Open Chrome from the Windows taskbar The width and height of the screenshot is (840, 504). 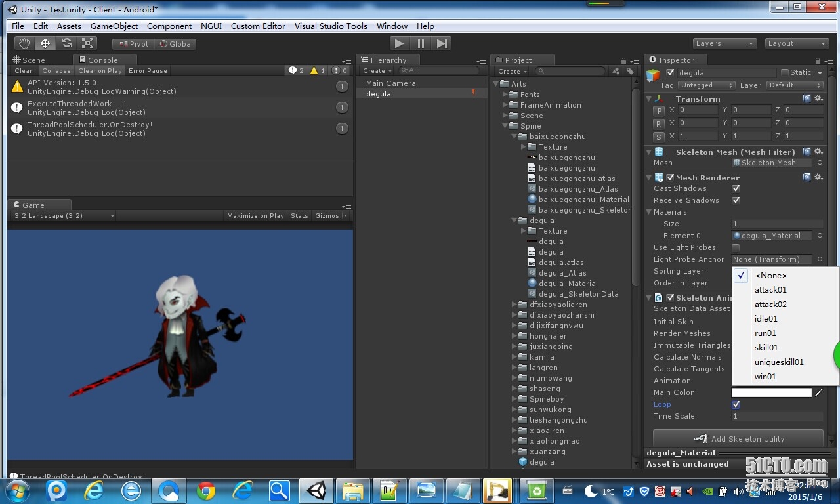pos(206,490)
